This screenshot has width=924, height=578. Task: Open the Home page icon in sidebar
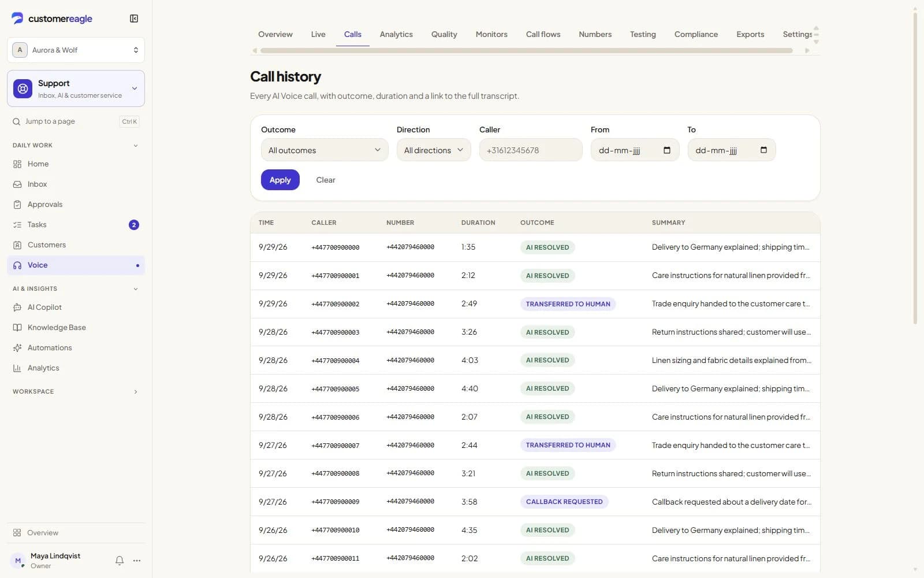click(x=17, y=164)
